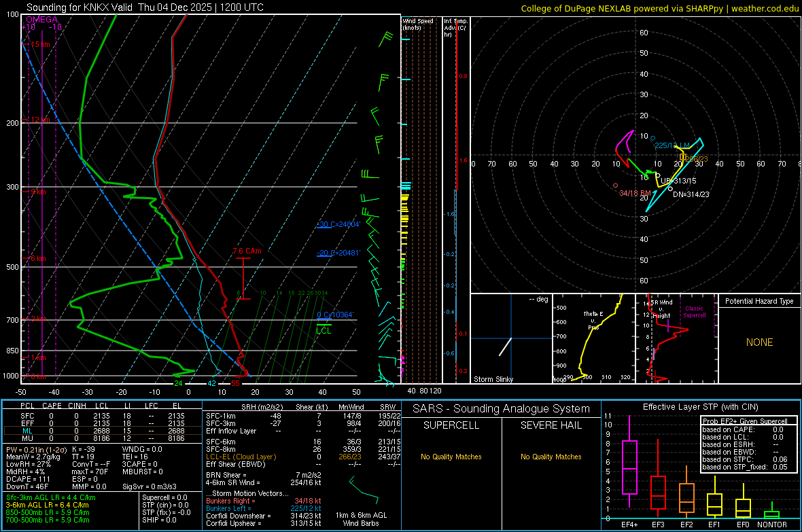The image size is (802, 532).
Task: Click the 'DCAPE = 111' value
Action: point(28,479)
